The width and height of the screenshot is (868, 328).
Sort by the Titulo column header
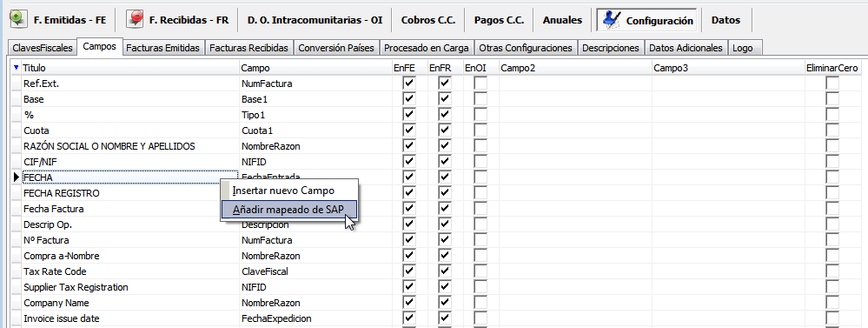coord(129,68)
